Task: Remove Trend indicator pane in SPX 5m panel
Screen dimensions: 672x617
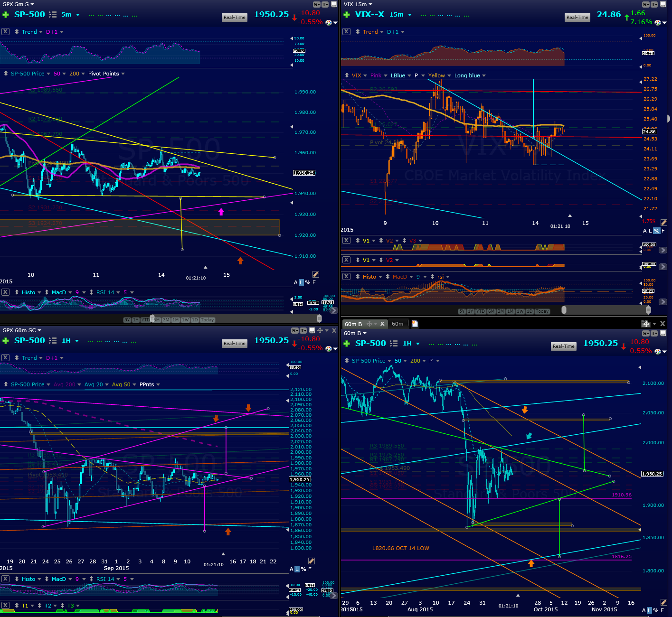Action: click(5, 32)
